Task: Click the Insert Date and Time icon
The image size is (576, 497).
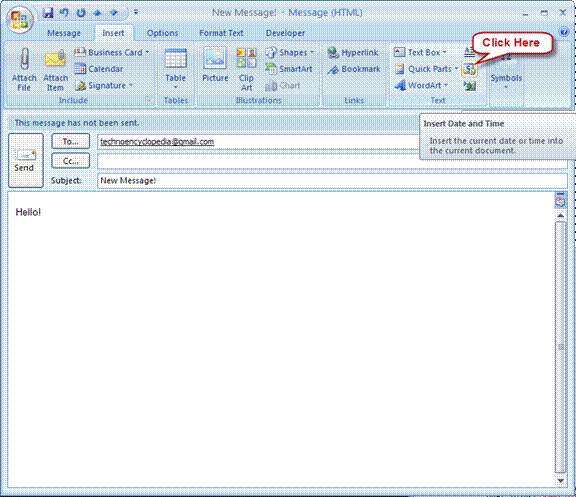Action: point(469,69)
